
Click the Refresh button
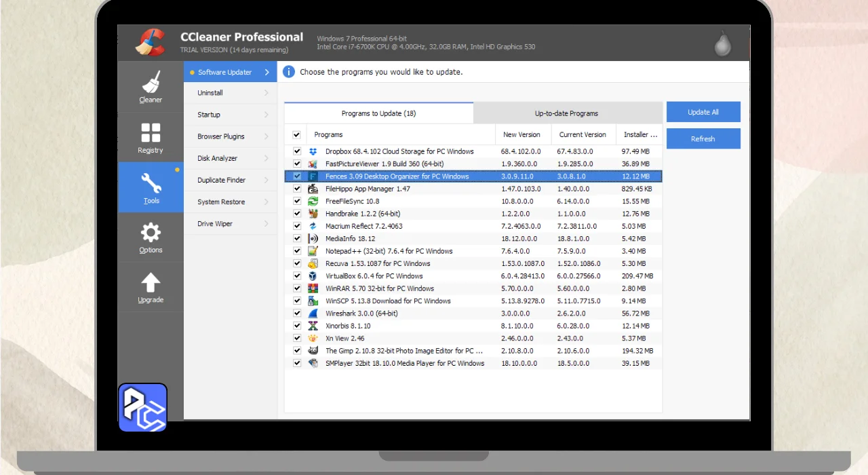[703, 138]
